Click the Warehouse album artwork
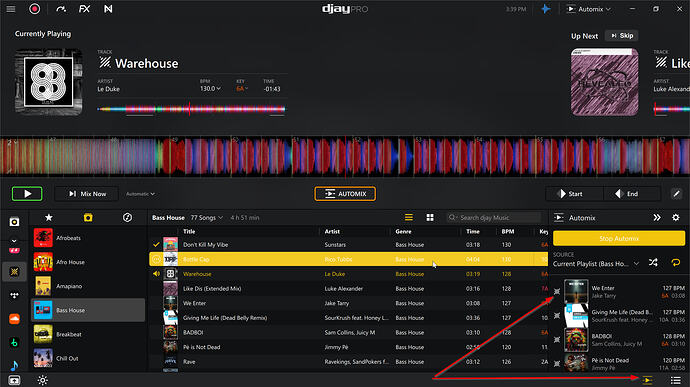Image resolution: width=690 pixels, height=387 pixels. pyautogui.click(x=48, y=82)
